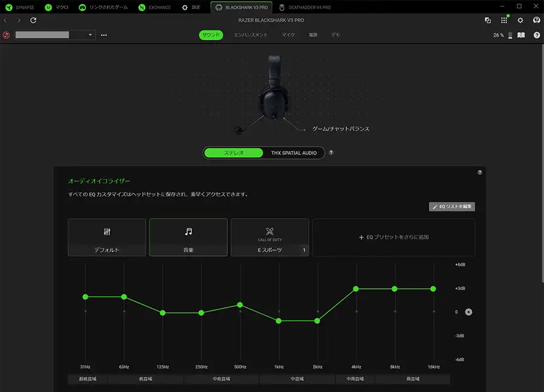Click the red profile status icon
Viewport: 544px width, 392px height.
(6, 35)
